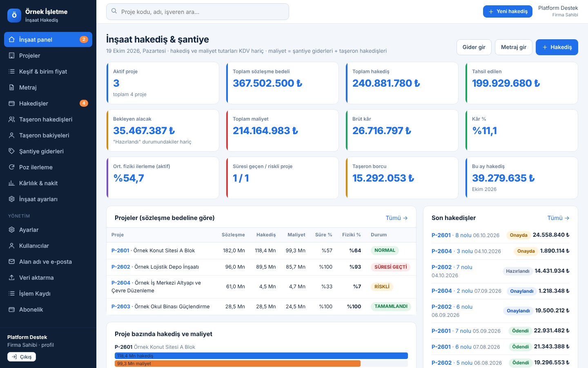Click the TAMAMLANDI status badge
This screenshot has height=368, width=588.
[391, 306]
